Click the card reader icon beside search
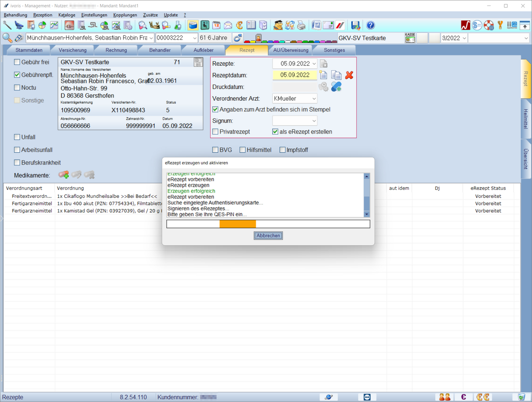This screenshot has width=532, height=402. tap(19, 38)
